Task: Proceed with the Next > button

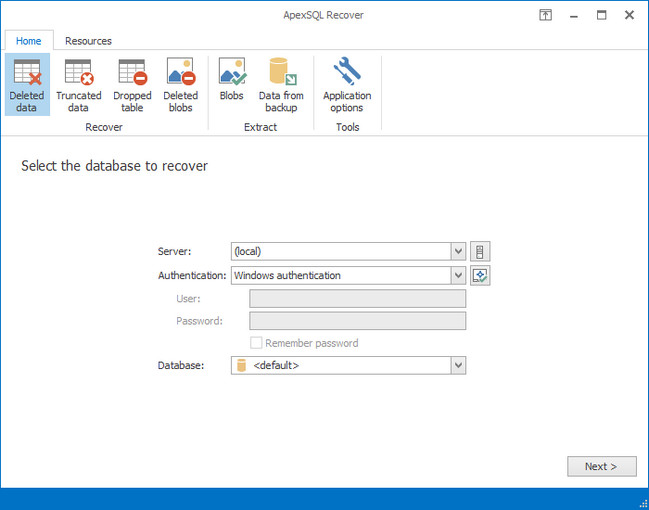Action: coord(602,467)
